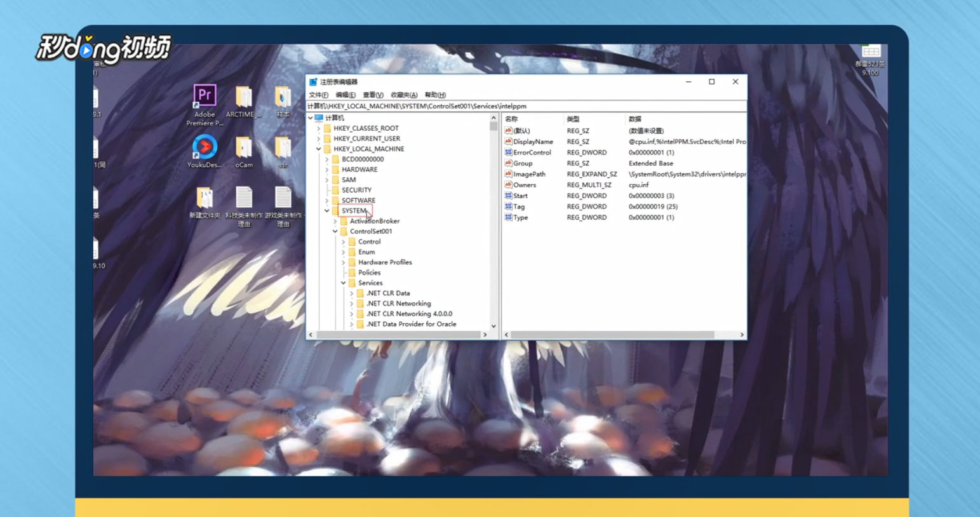Expand BCD00000000 key arrow

tap(327, 159)
